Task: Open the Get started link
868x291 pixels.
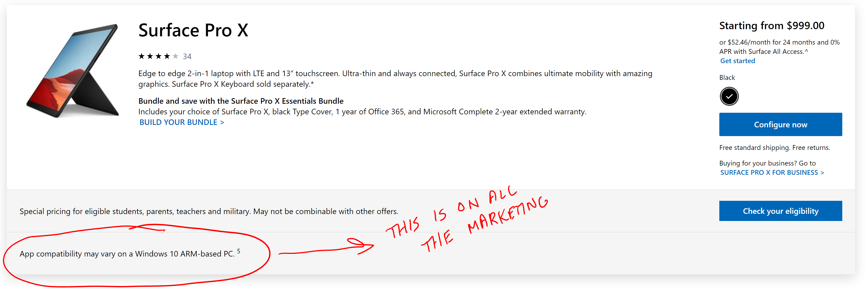Action: click(x=737, y=61)
